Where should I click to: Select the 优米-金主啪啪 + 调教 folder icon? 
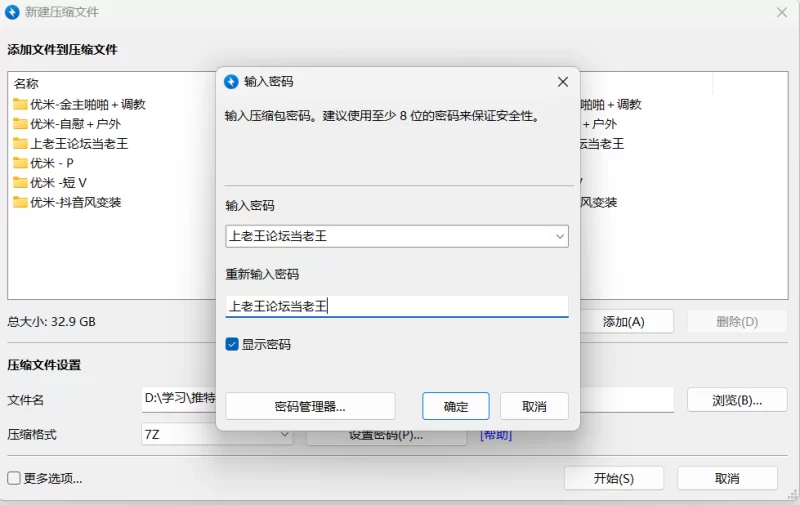coord(20,104)
